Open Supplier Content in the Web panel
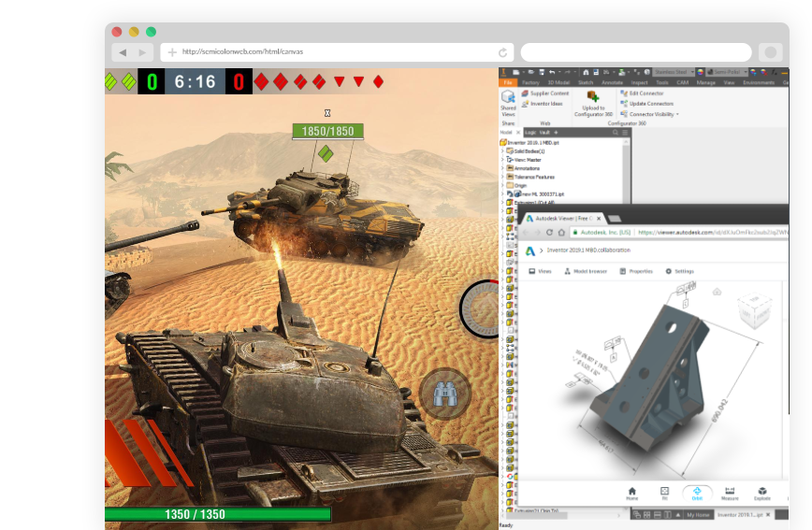Viewport: 812px width, 530px height. point(544,93)
